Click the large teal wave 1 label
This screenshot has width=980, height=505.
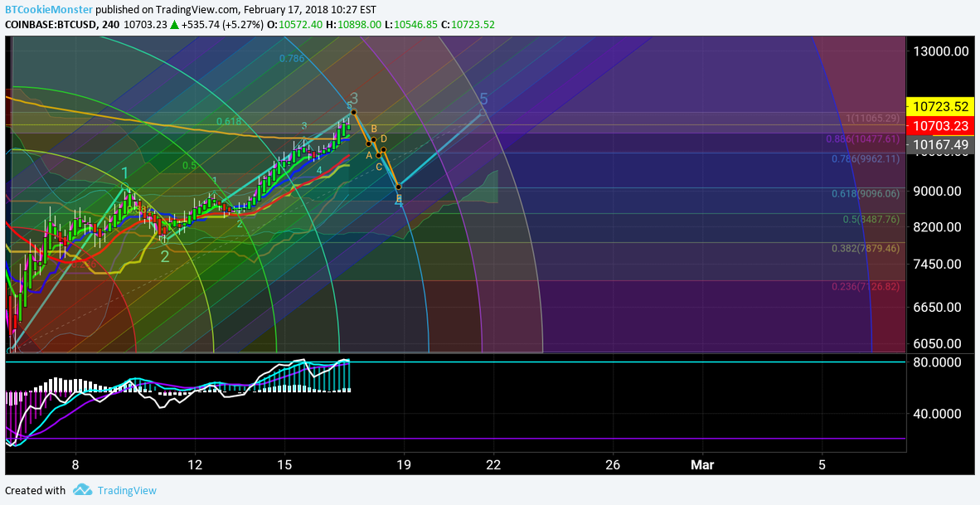click(x=125, y=173)
